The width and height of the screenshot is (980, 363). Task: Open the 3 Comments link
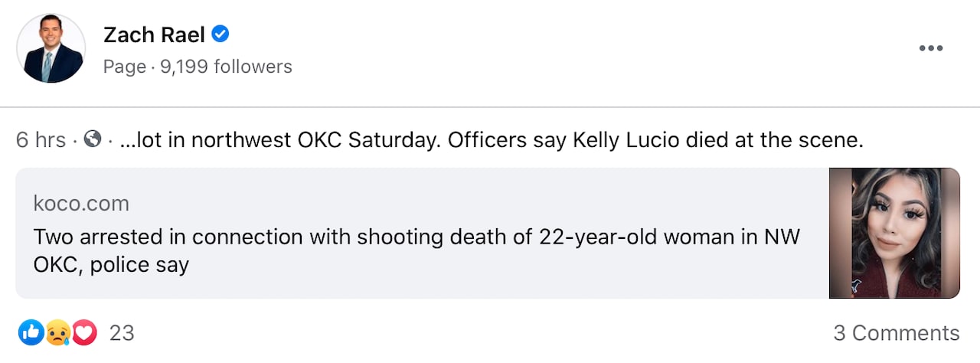tap(896, 333)
